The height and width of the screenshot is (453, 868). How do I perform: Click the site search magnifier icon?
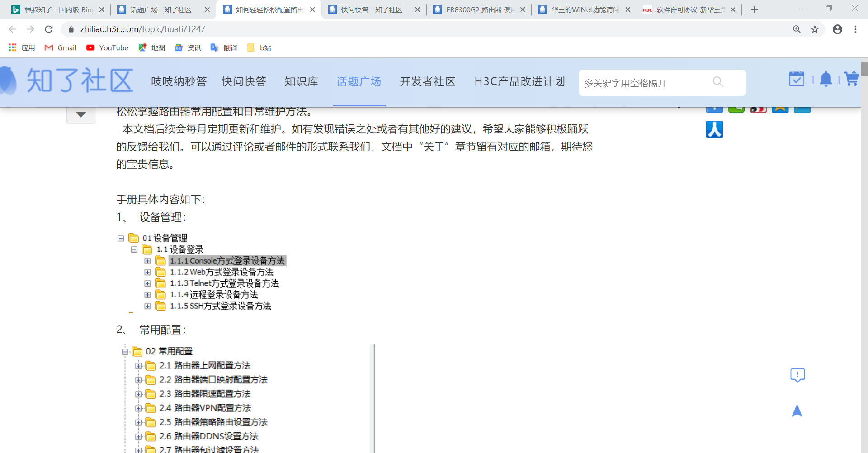718,82
